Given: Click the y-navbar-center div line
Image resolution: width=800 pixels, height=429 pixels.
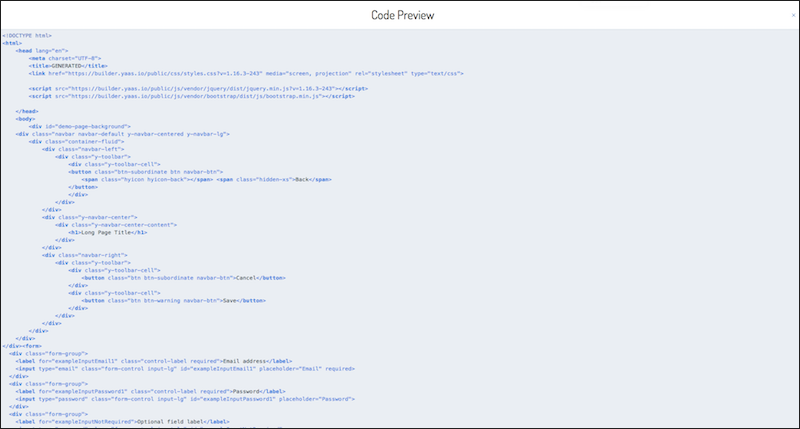Looking at the screenshot, I should (90, 217).
